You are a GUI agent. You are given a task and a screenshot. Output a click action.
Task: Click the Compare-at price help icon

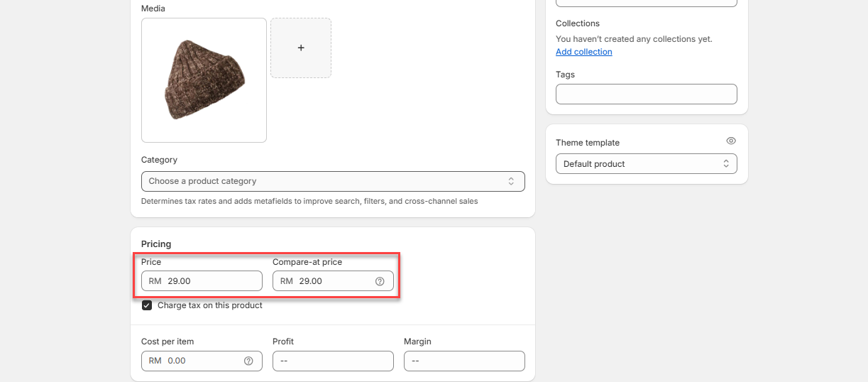(x=380, y=281)
